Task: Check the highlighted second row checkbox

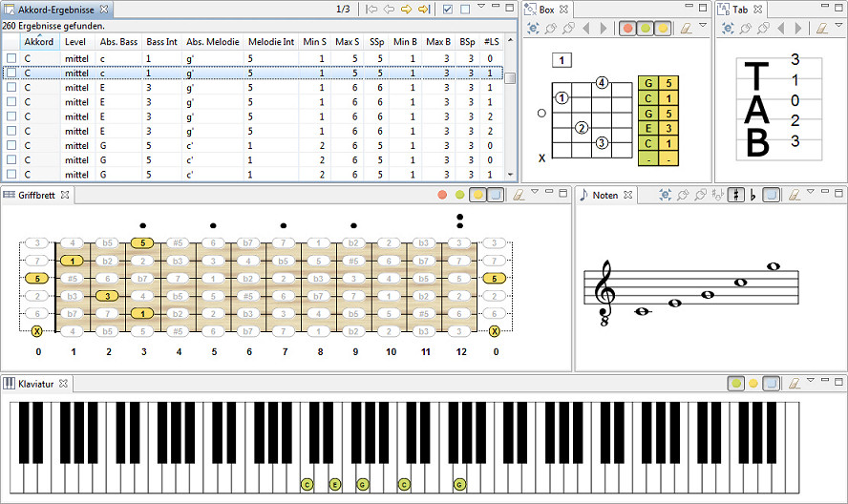Action: click(11, 73)
